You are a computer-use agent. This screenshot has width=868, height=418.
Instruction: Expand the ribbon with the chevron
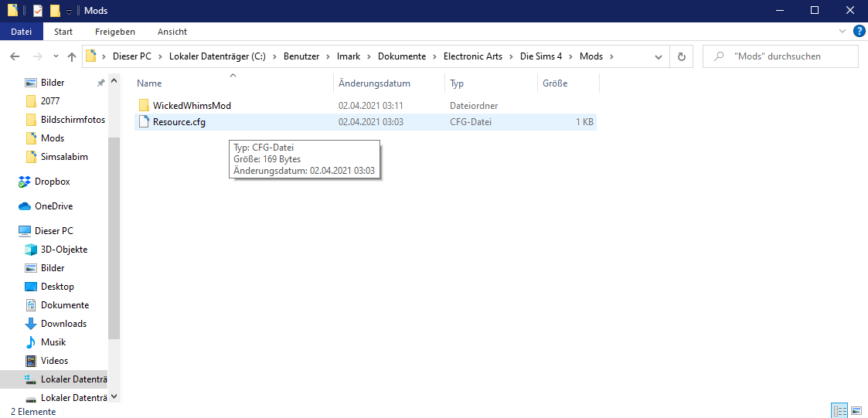(x=842, y=31)
